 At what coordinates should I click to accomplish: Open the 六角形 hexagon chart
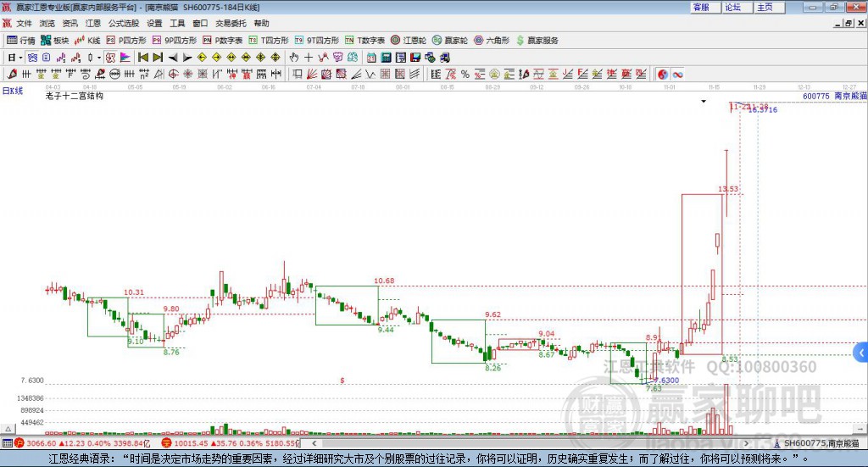point(492,41)
